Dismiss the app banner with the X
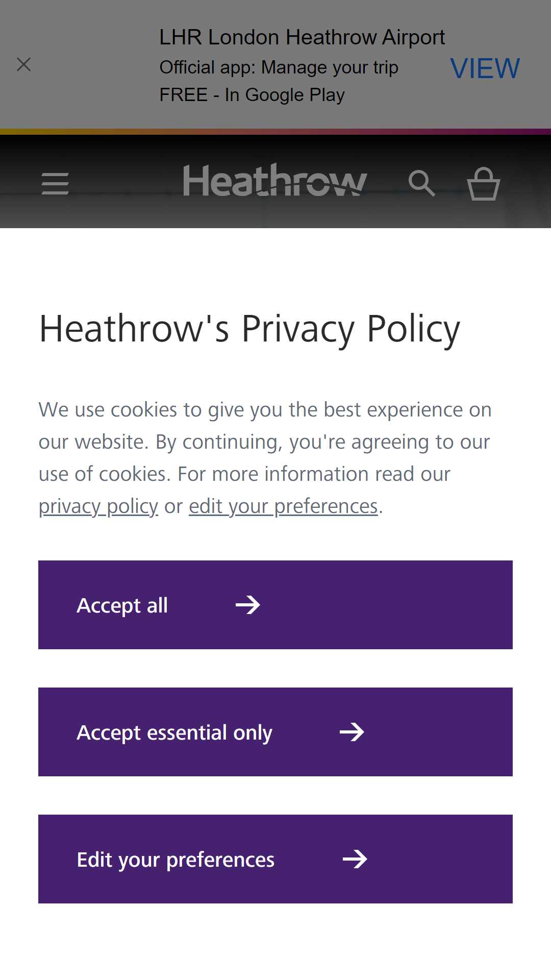Screen dimensions: 551x980 [x=24, y=64]
